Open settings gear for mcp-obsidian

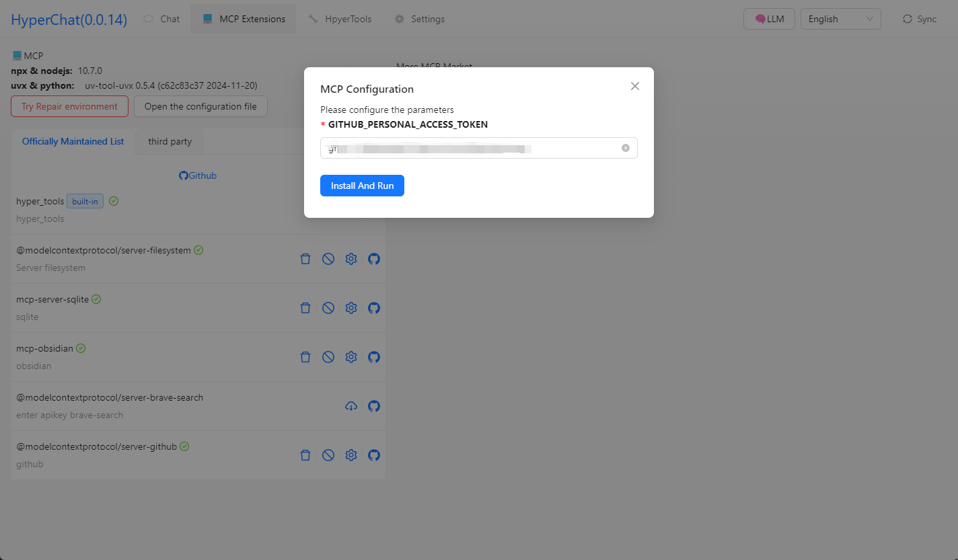coord(351,357)
